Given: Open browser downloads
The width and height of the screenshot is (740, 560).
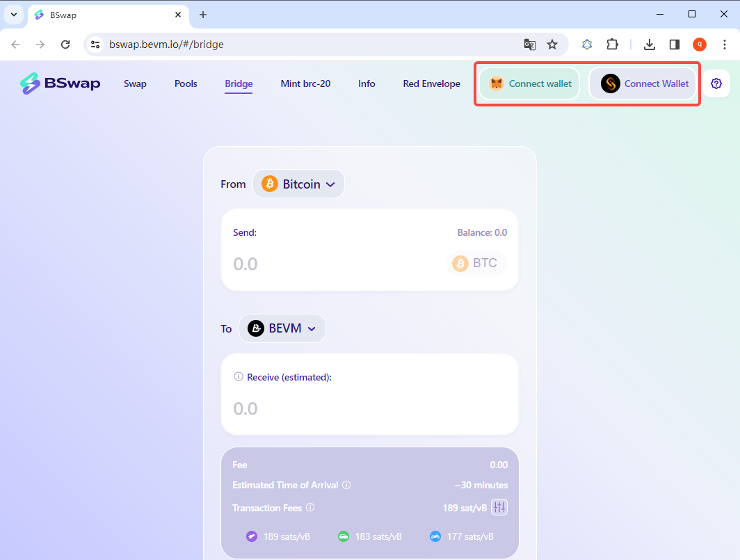Looking at the screenshot, I should 650,45.
